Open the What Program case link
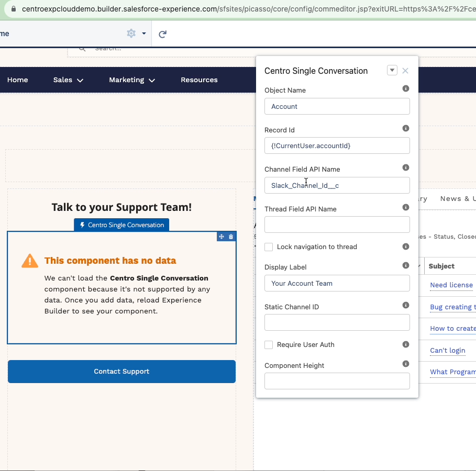 click(x=452, y=372)
